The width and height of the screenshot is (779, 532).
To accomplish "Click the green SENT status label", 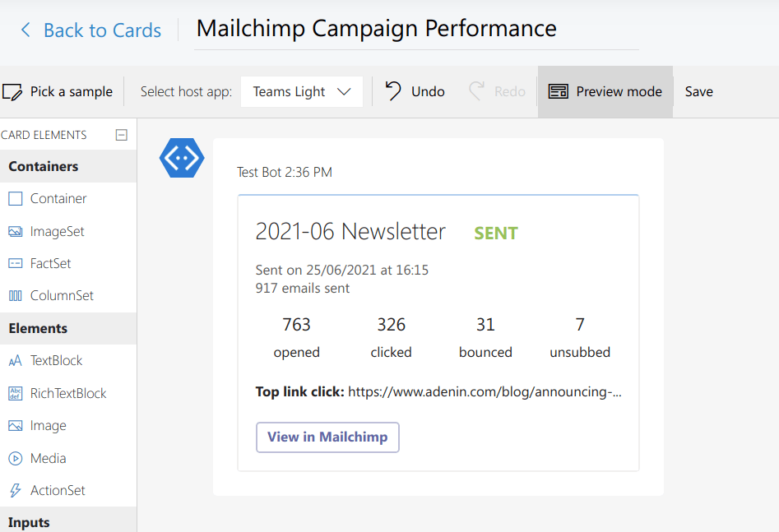I will pos(496,233).
